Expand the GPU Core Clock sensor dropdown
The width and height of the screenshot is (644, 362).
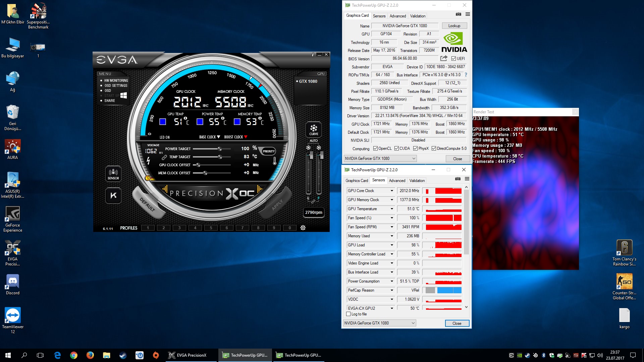(391, 191)
